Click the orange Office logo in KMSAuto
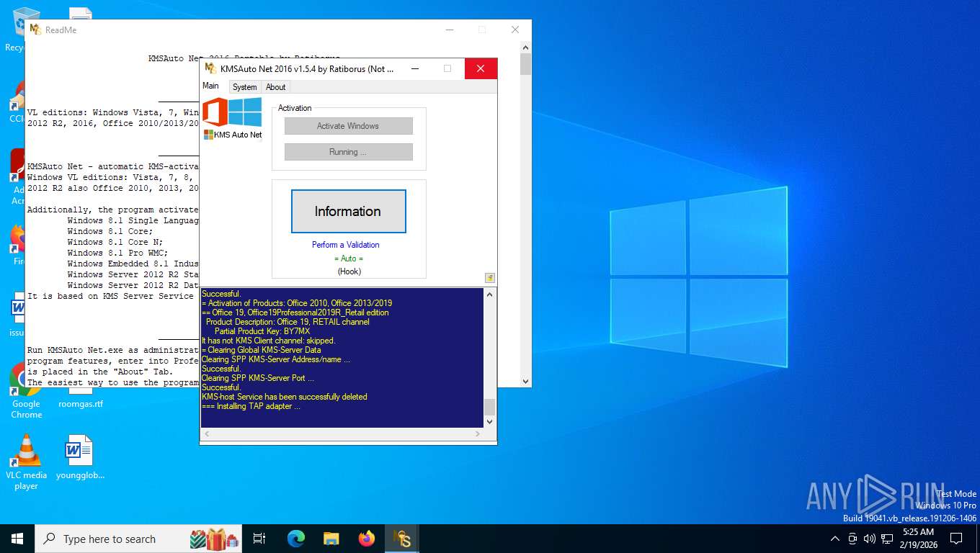The image size is (980, 553). pos(215,112)
